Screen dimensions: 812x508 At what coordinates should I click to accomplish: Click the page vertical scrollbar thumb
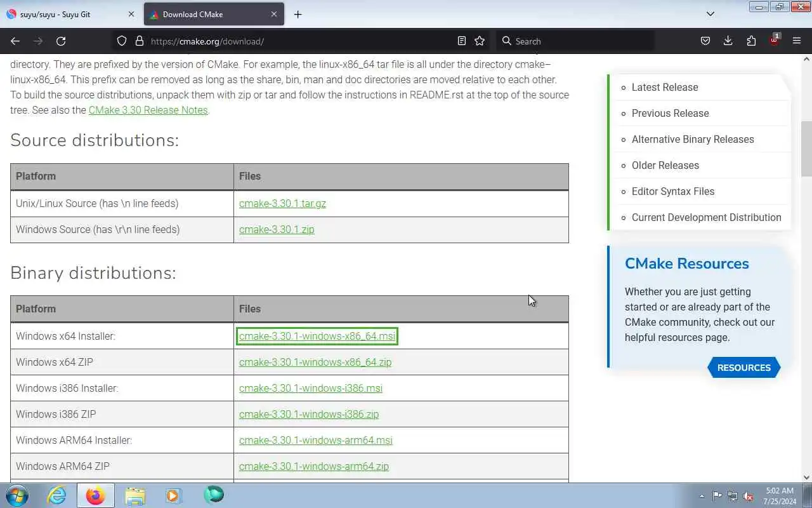pyautogui.click(x=806, y=149)
